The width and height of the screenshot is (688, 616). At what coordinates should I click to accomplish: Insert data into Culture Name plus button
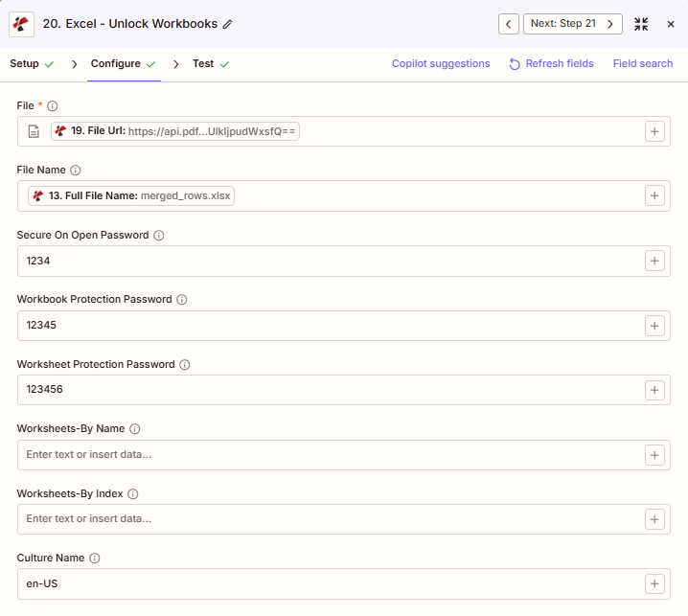click(654, 584)
